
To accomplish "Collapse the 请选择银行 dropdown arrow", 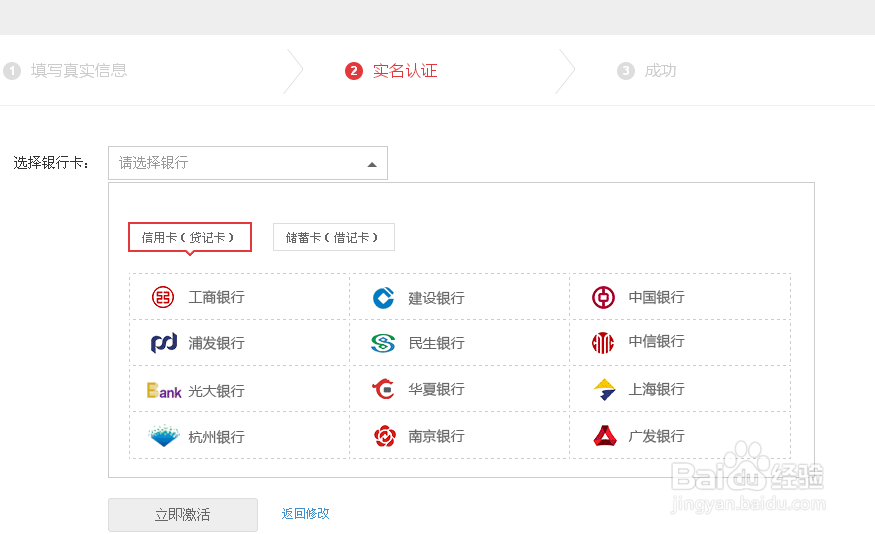I will click(x=372, y=165).
